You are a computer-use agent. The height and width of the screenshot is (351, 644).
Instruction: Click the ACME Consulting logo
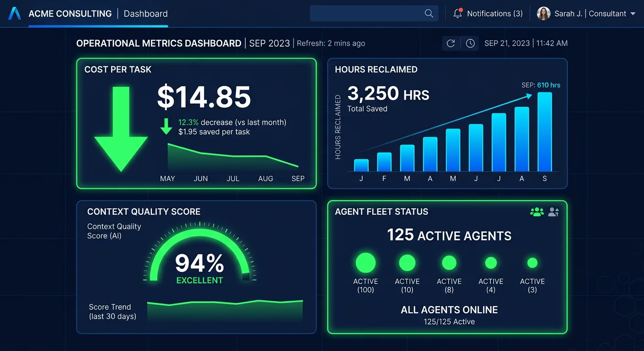(14, 13)
